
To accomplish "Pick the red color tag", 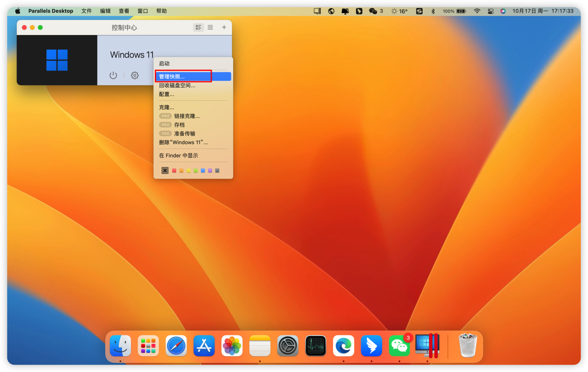I will coord(174,170).
